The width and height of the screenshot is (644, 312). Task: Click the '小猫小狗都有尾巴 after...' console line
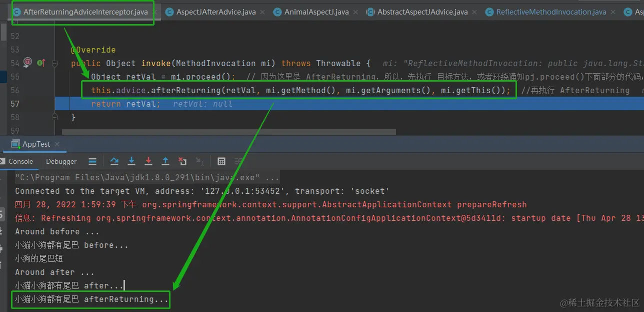coord(69,285)
